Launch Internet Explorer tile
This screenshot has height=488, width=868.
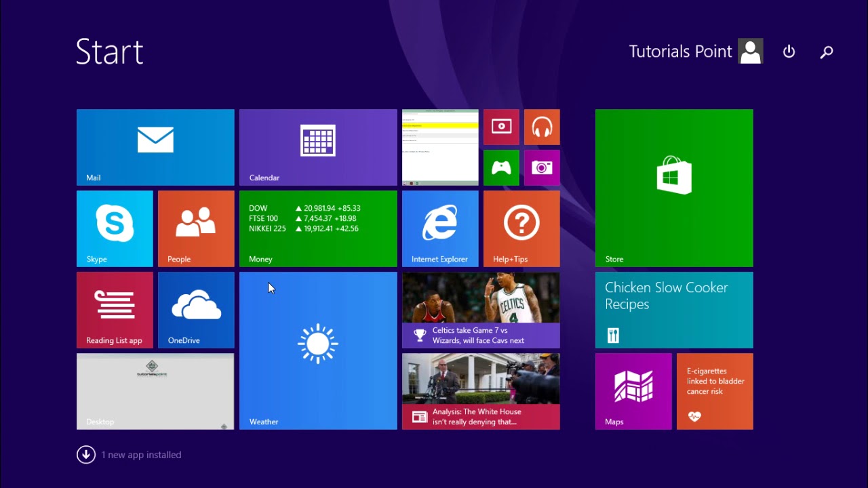(x=440, y=228)
